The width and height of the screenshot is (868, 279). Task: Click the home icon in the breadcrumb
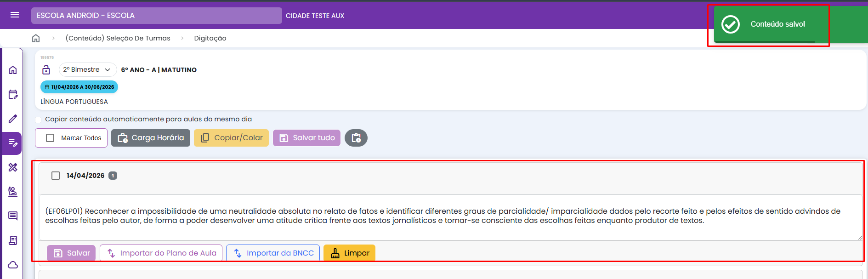point(36,38)
